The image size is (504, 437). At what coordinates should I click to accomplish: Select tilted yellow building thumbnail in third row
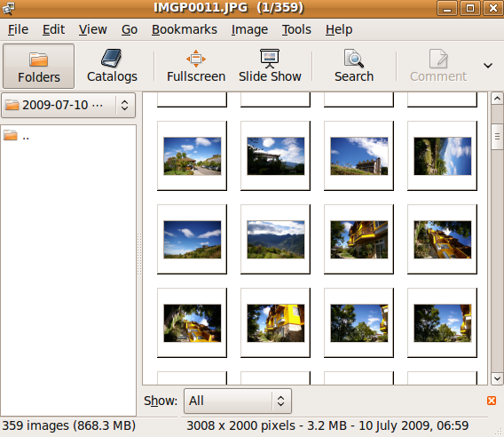(442, 240)
